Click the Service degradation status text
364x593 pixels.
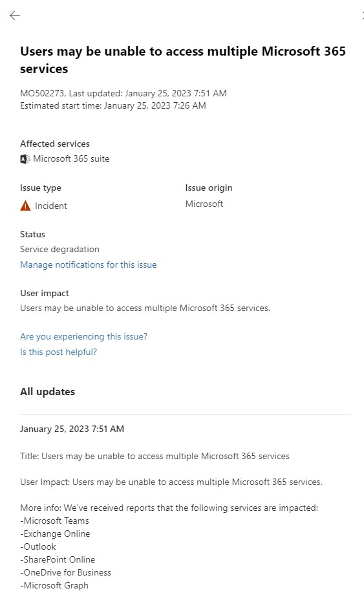coord(59,249)
